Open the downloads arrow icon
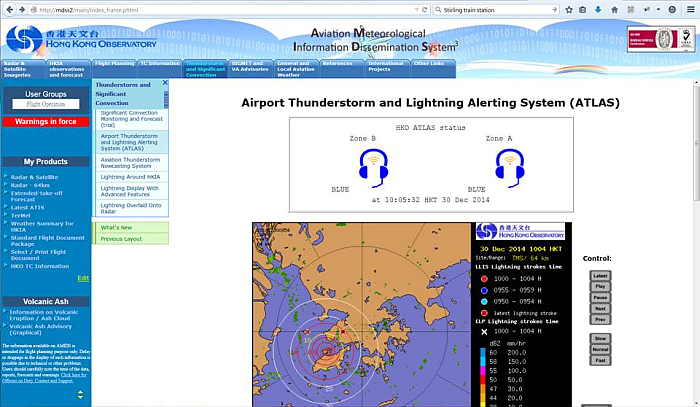Screen dimensions: 700x407 598,9
